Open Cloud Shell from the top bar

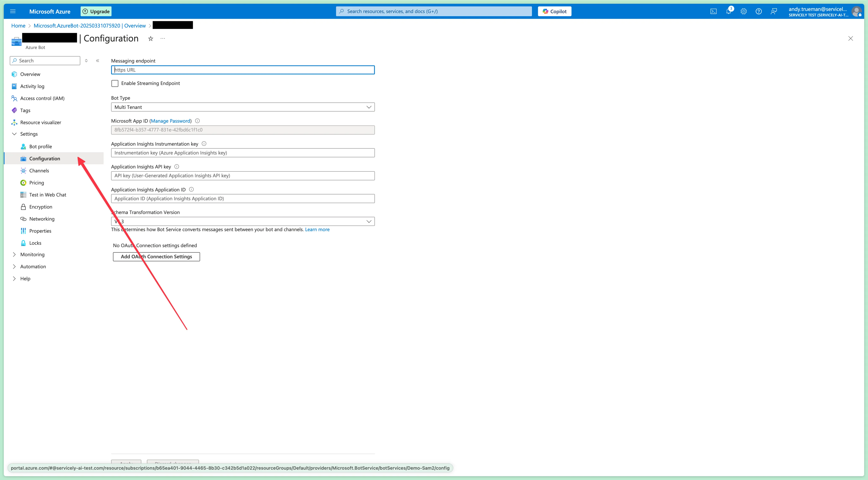point(713,11)
